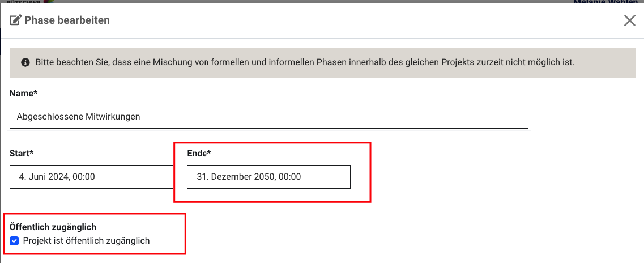The height and width of the screenshot is (263, 644).
Task: Click the Start* field label
Action: tap(22, 153)
